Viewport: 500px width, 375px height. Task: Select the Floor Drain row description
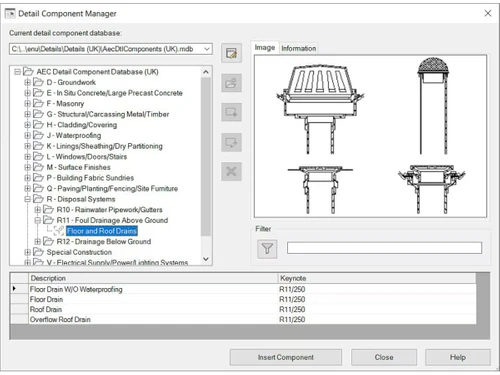pyautogui.click(x=46, y=299)
